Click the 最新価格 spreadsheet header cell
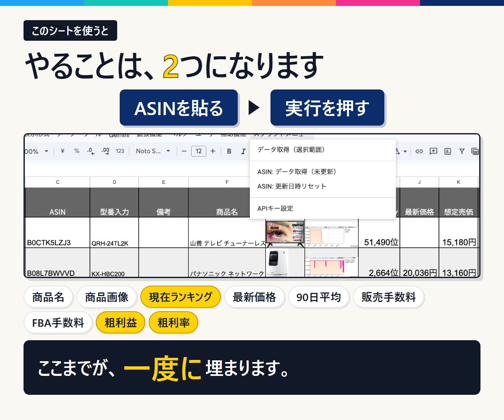Viewport: 504px width, 420px height. (x=419, y=202)
